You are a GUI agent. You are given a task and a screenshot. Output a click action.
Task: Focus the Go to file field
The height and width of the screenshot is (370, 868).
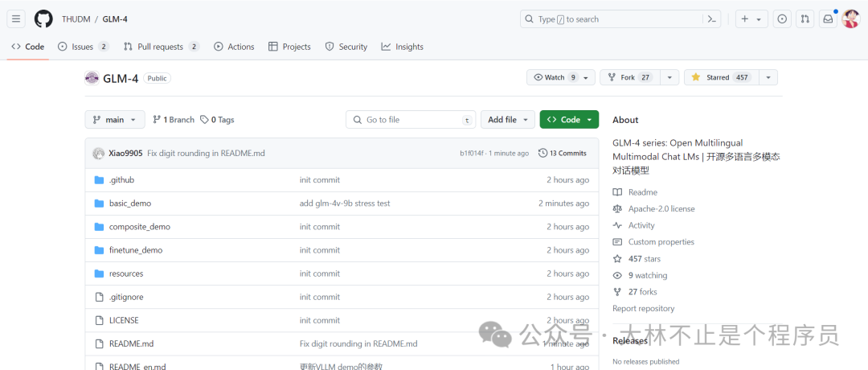tap(411, 120)
